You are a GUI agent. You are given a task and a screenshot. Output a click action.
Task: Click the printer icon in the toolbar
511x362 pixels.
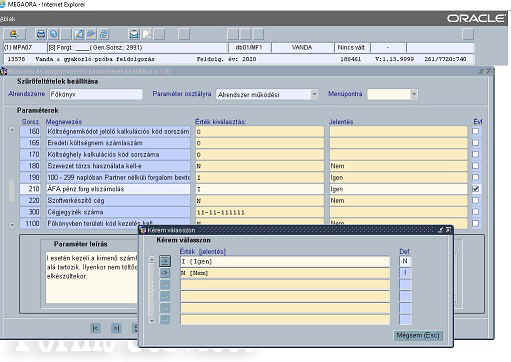coord(41,34)
